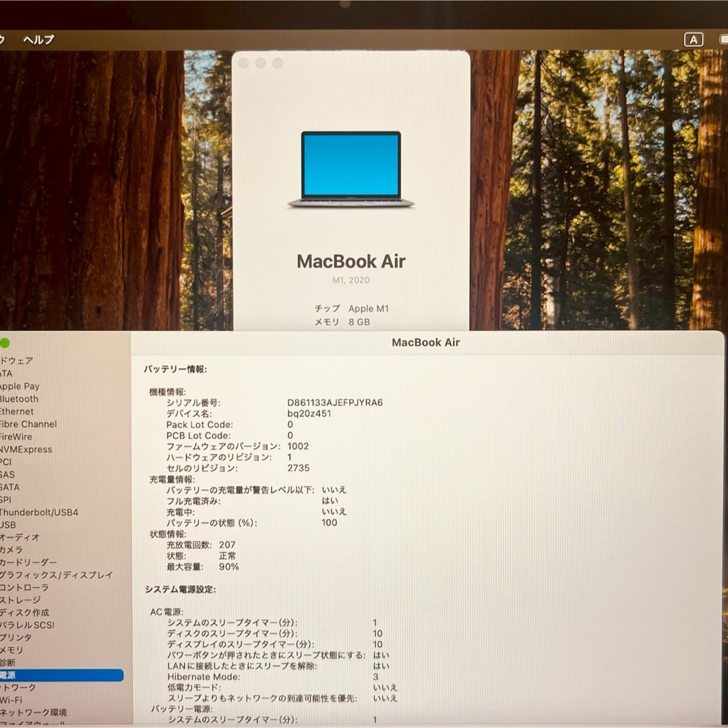
Task: Select FireWire in the sidebar
Action: (x=16, y=436)
